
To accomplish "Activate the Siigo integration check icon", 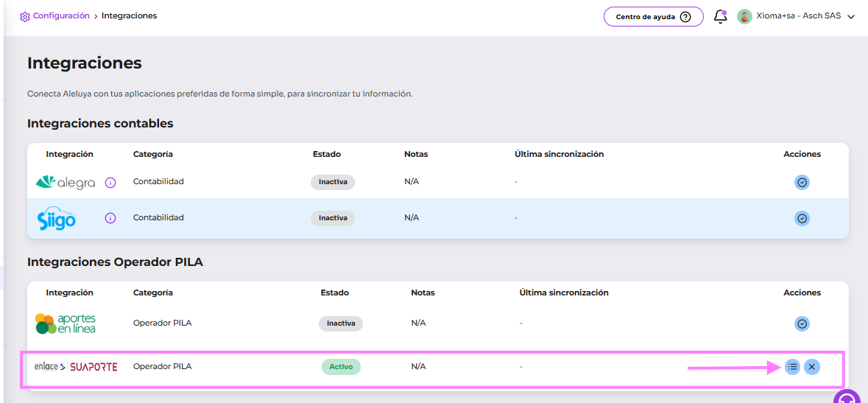I will pos(802,218).
